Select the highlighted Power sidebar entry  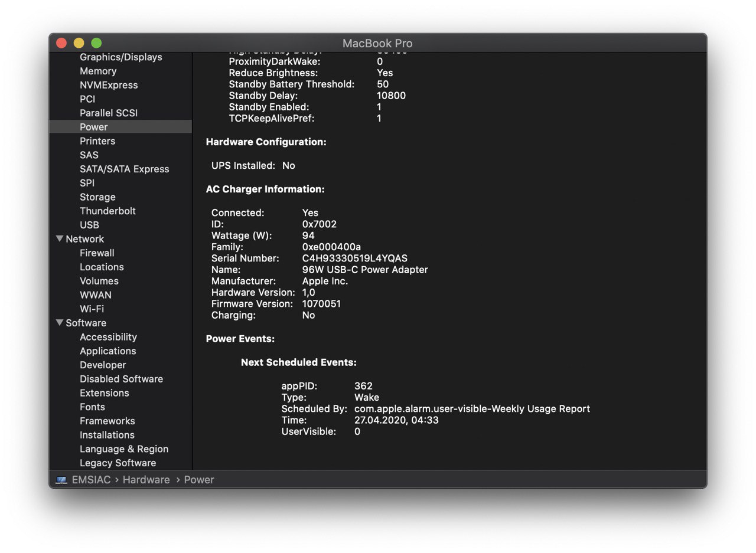(120, 127)
